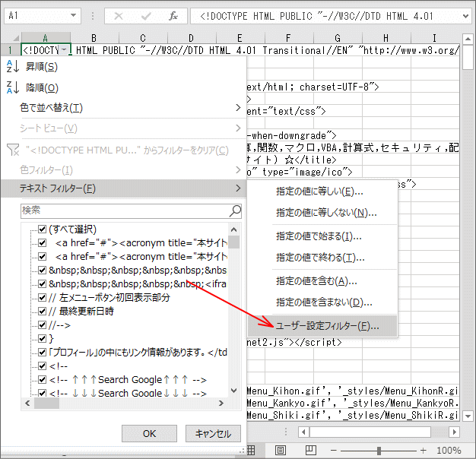476x459 pixels.
Task: Click the filter dropdown button in A1
Action: click(x=65, y=49)
